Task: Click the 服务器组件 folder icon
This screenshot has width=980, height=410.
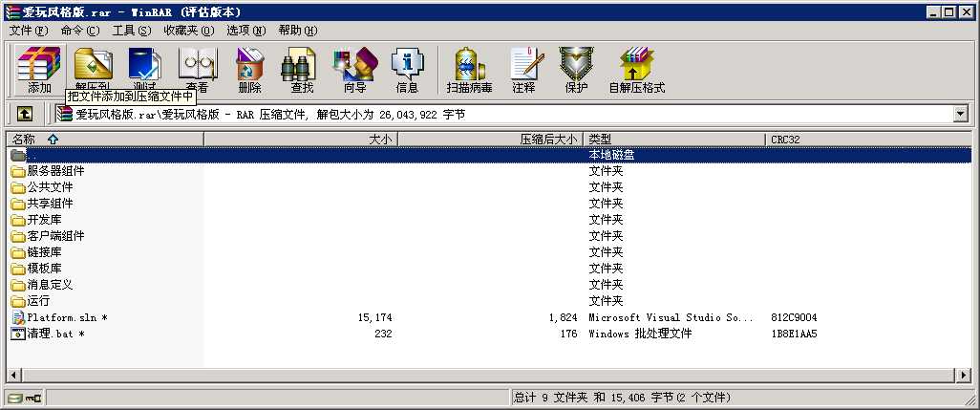Action: point(18,171)
